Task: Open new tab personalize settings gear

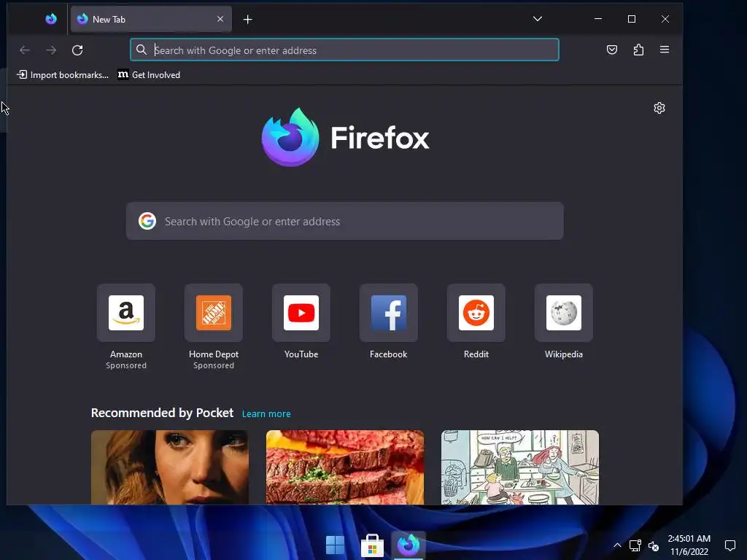Action: pyautogui.click(x=659, y=108)
